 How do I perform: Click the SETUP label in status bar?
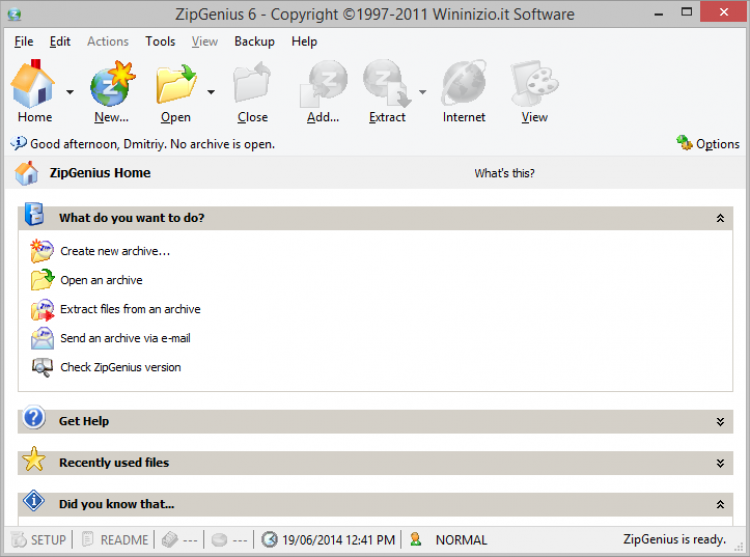coord(48,540)
